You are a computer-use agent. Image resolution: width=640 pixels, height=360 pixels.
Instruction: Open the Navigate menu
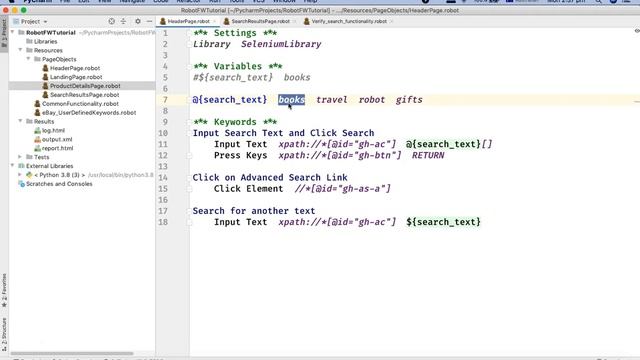coord(132,2)
